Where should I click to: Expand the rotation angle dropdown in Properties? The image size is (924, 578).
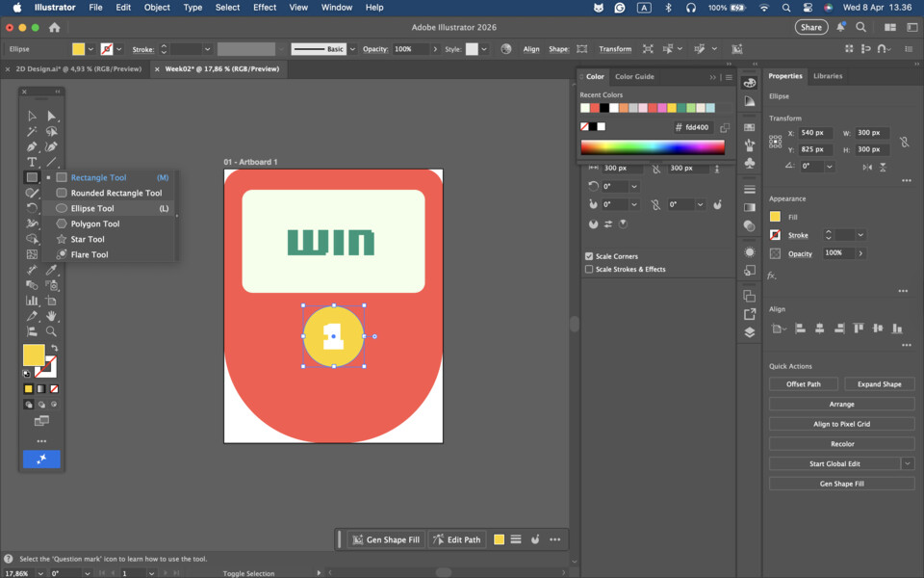tap(830, 167)
